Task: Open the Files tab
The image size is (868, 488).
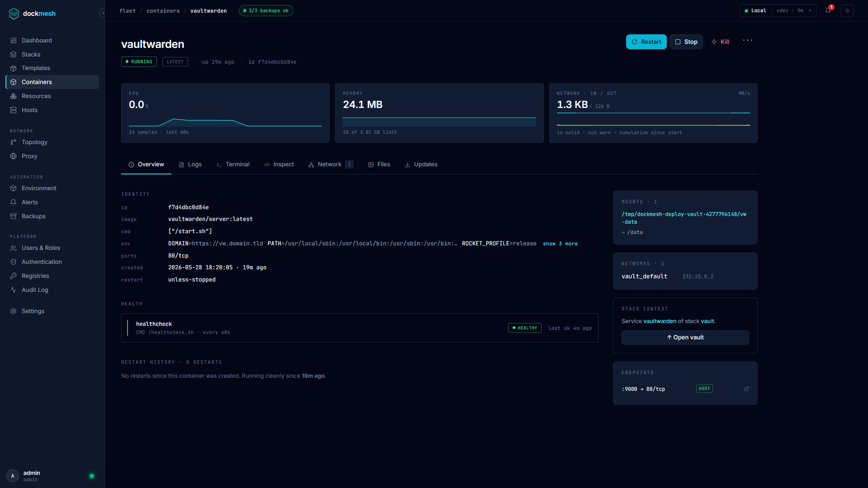Action: pos(379,164)
